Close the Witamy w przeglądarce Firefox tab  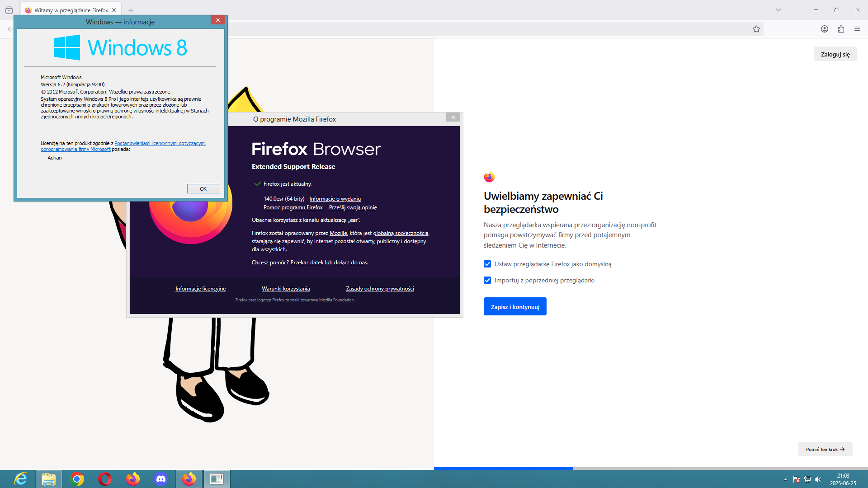[x=114, y=10]
